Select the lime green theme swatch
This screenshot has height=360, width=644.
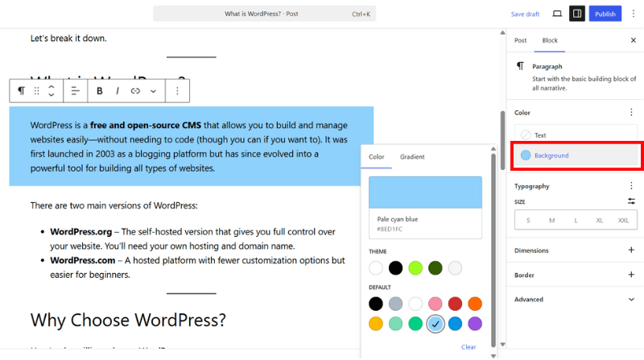(x=415, y=268)
